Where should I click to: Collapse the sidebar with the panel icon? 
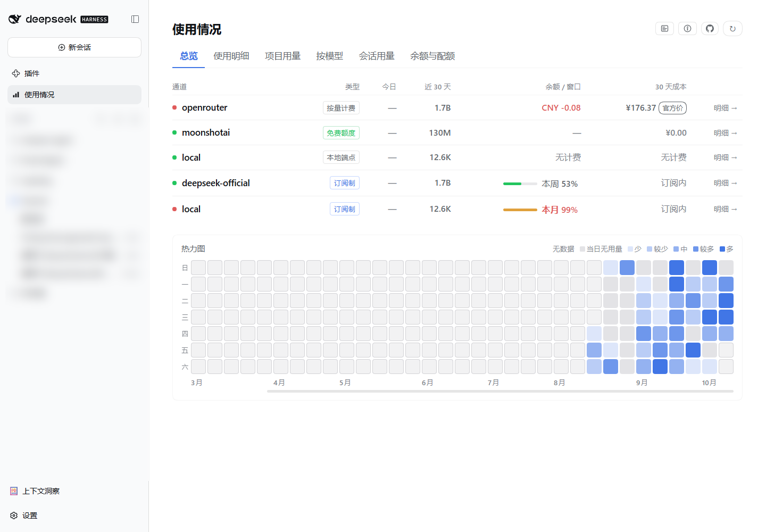pyautogui.click(x=135, y=19)
